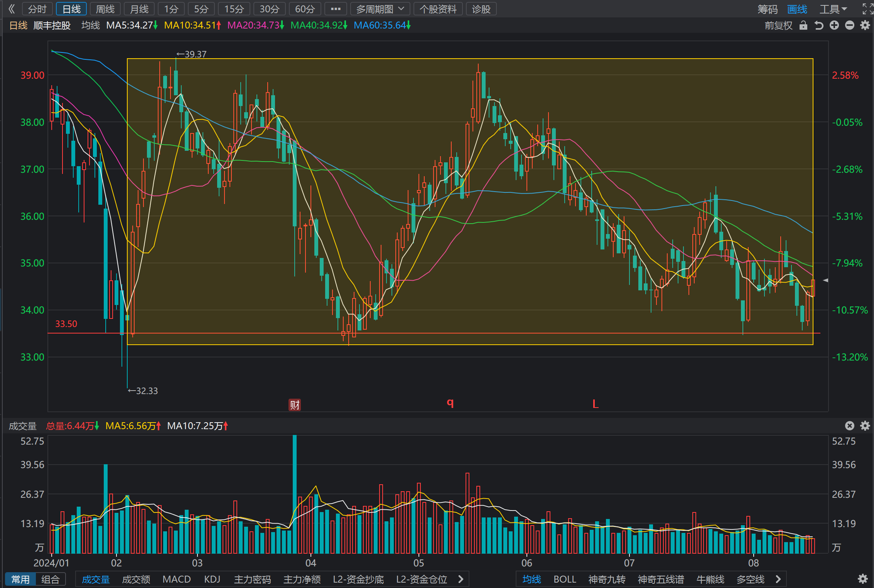This screenshot has width=874, height=588.
Task: Expand the 多周期图 dropdown
Action: pyautogui.click(x=380, y=9)
